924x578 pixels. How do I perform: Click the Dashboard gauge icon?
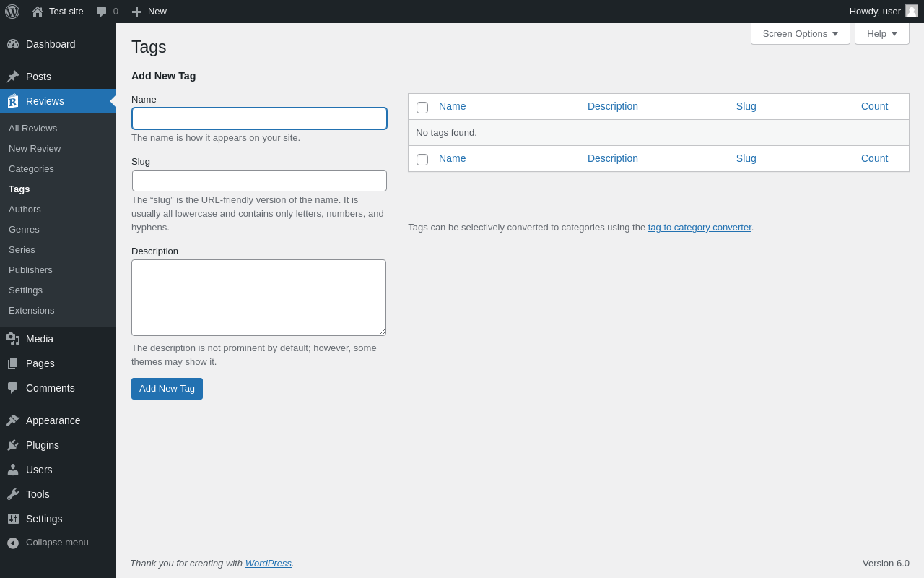13,44
